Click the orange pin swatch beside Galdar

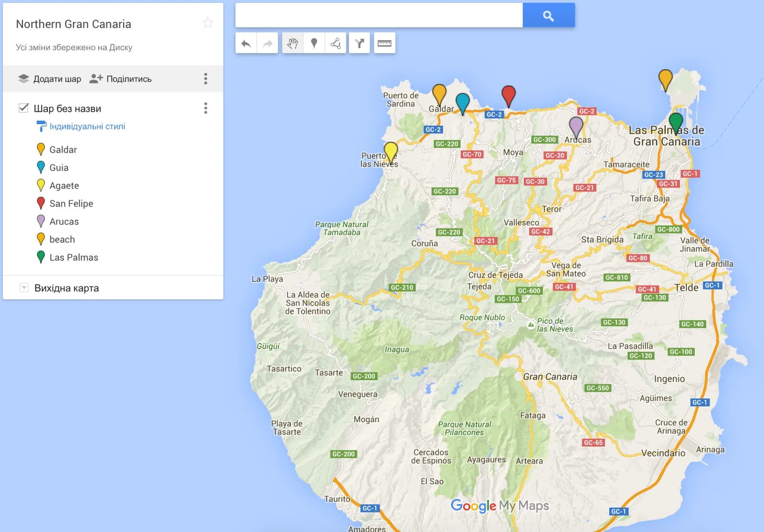(41, 149)
